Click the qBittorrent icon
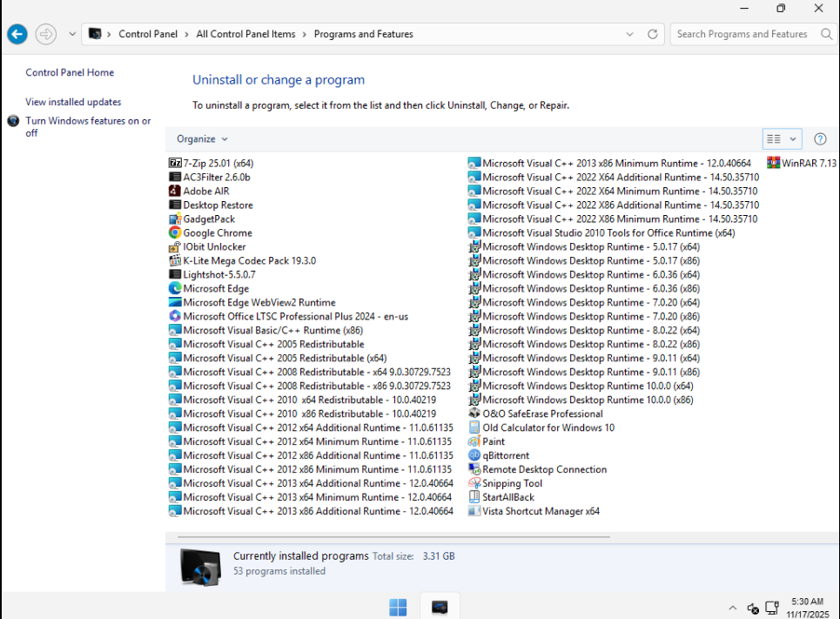The image size is (840, 619). tap(474, 455)
